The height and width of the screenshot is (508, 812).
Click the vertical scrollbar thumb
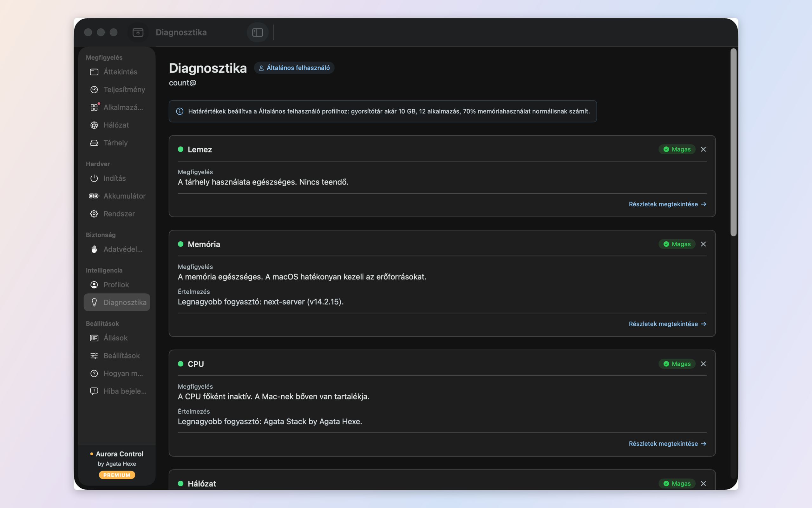733,143
